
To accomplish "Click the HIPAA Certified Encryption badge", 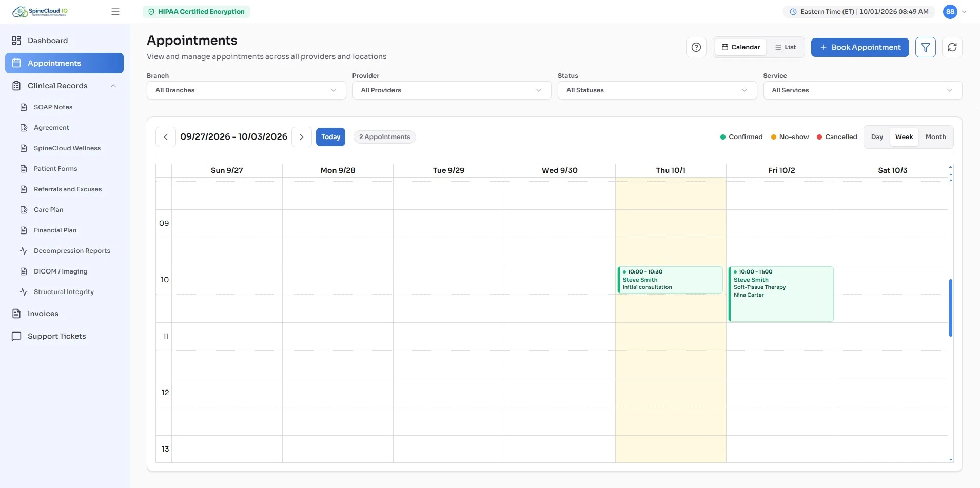I will [196, 12].
